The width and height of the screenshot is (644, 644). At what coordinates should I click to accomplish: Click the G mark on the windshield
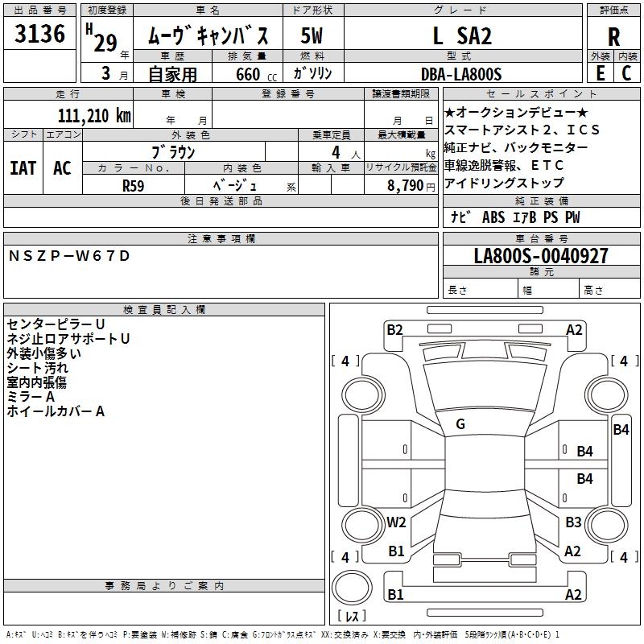tap(460, 424)
